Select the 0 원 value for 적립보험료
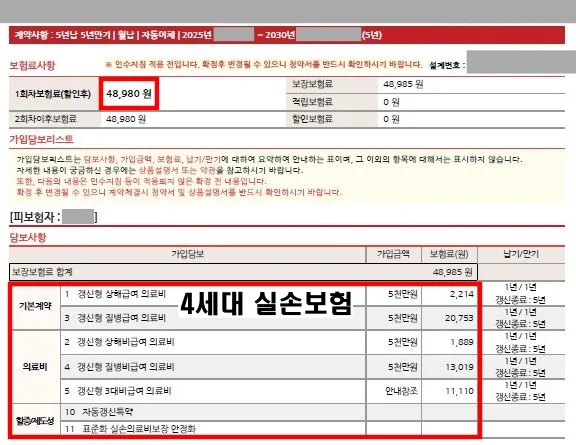 391,102
